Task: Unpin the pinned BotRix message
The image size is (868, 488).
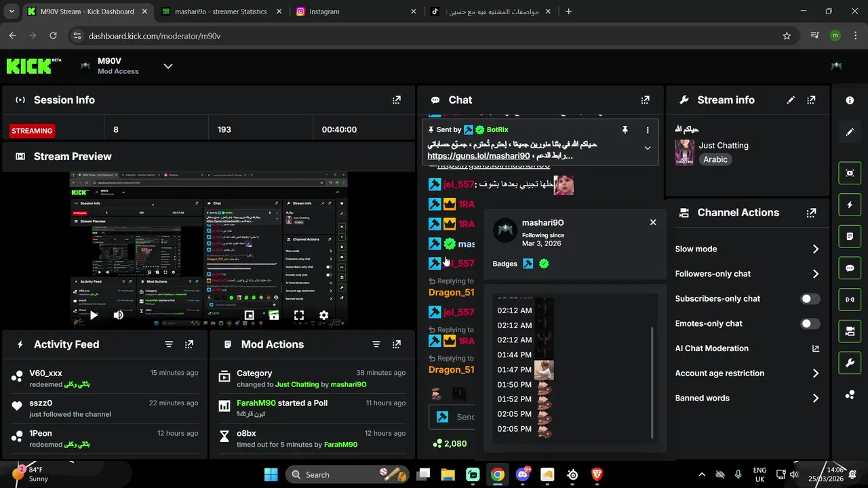Action: pos(625,129)
